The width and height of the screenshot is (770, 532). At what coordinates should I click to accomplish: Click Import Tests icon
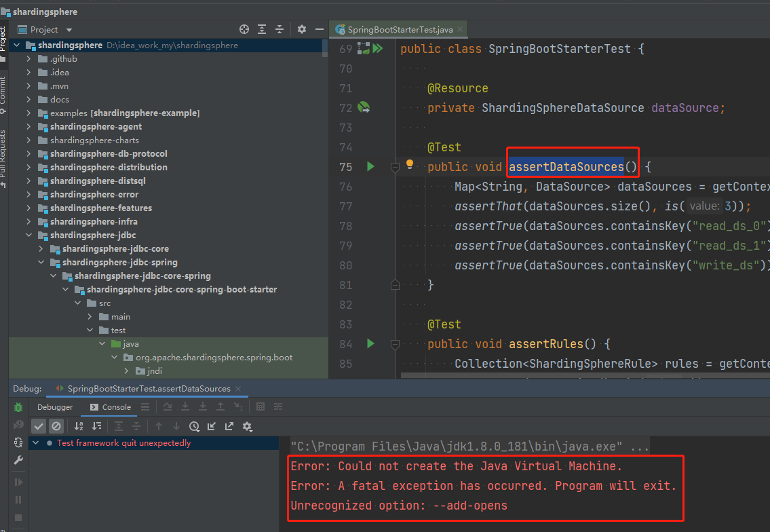212,426
